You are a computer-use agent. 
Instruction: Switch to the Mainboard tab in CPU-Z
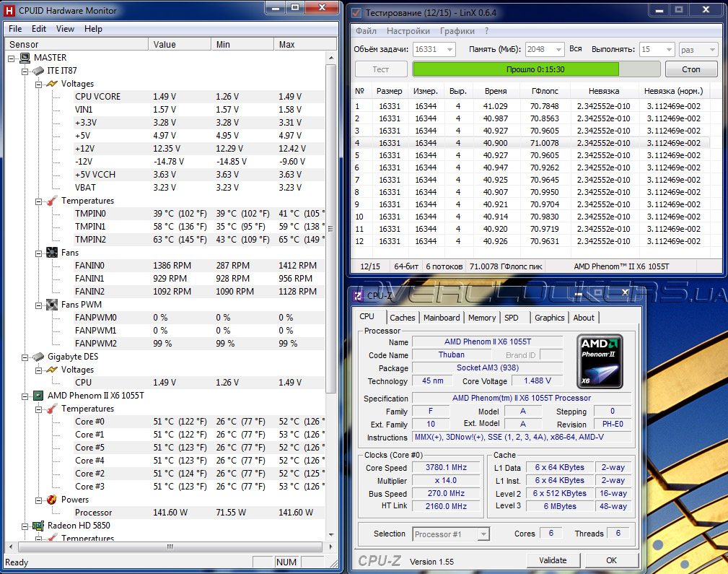(x=442, y=318)
